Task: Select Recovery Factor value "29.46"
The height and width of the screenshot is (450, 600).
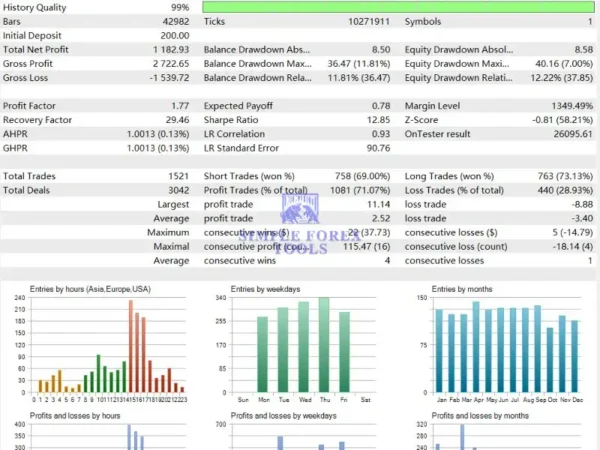Action: (x=177, y=120)
